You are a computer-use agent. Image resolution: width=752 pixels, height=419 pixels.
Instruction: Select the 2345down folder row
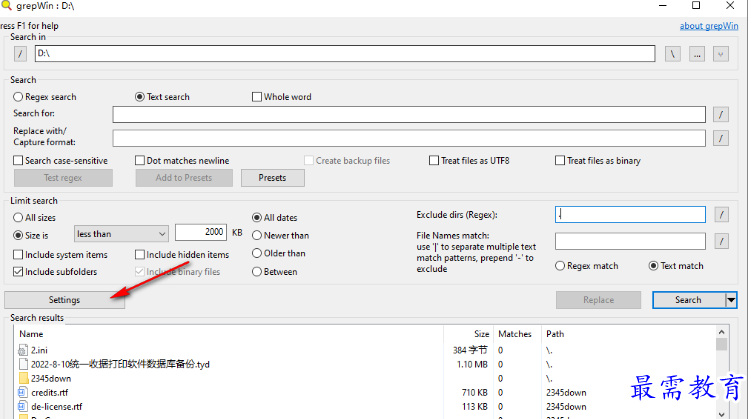(x=366, y=378)
